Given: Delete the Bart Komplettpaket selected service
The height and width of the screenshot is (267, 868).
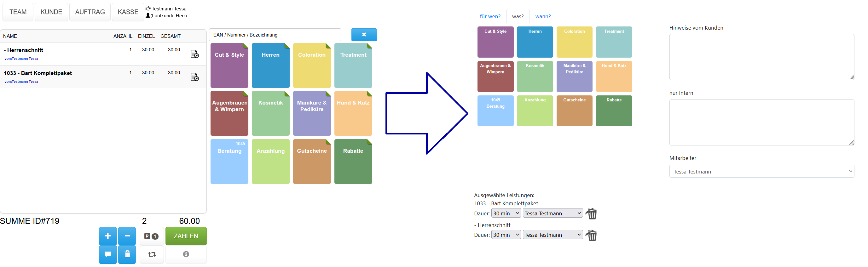Looking at the screenshot, I should (591, 213).
